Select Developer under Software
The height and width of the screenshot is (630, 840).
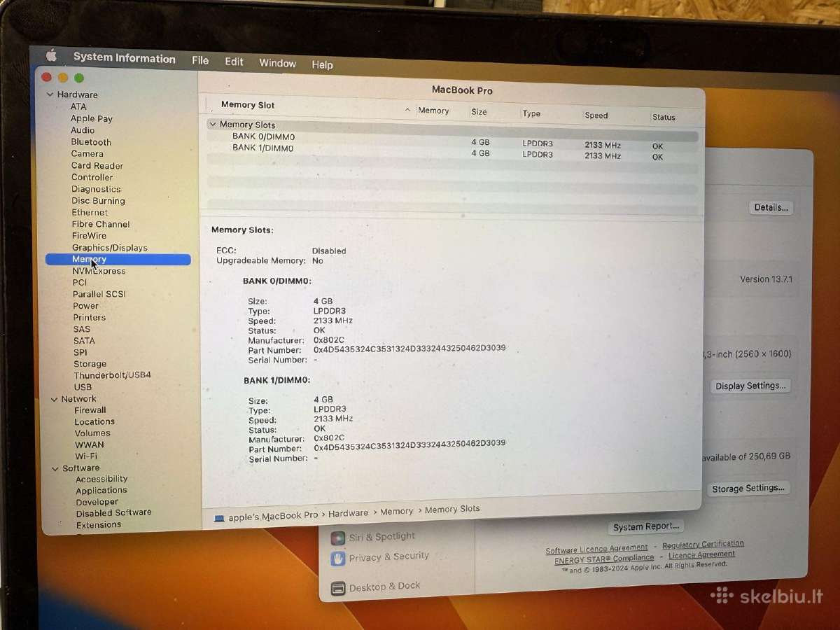tap(97, 502)
